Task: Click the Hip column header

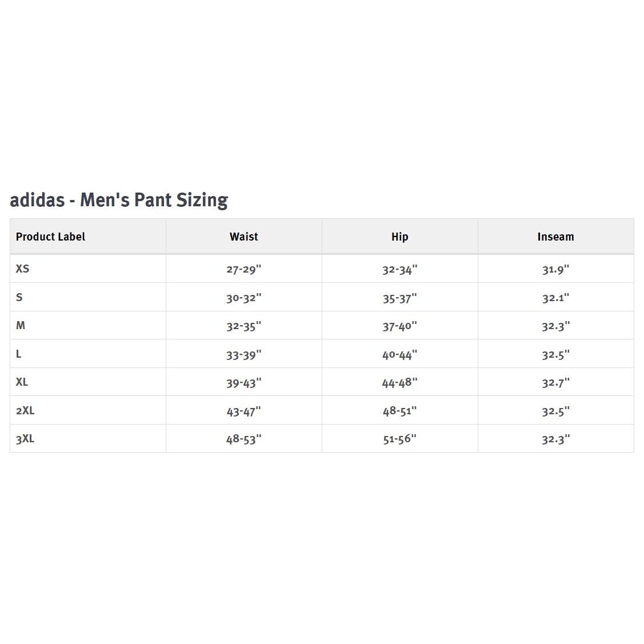Action: [399, 237]
